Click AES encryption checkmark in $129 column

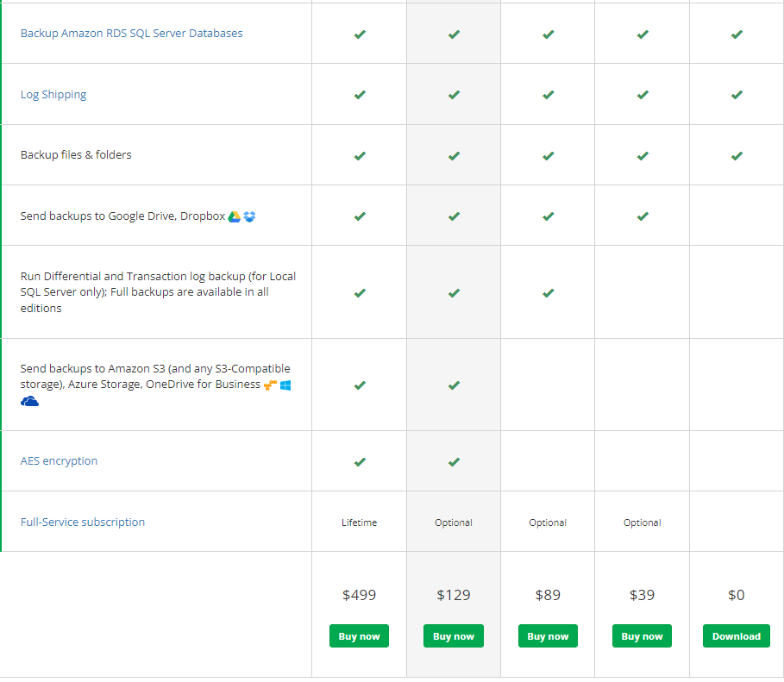coord(454,462)
